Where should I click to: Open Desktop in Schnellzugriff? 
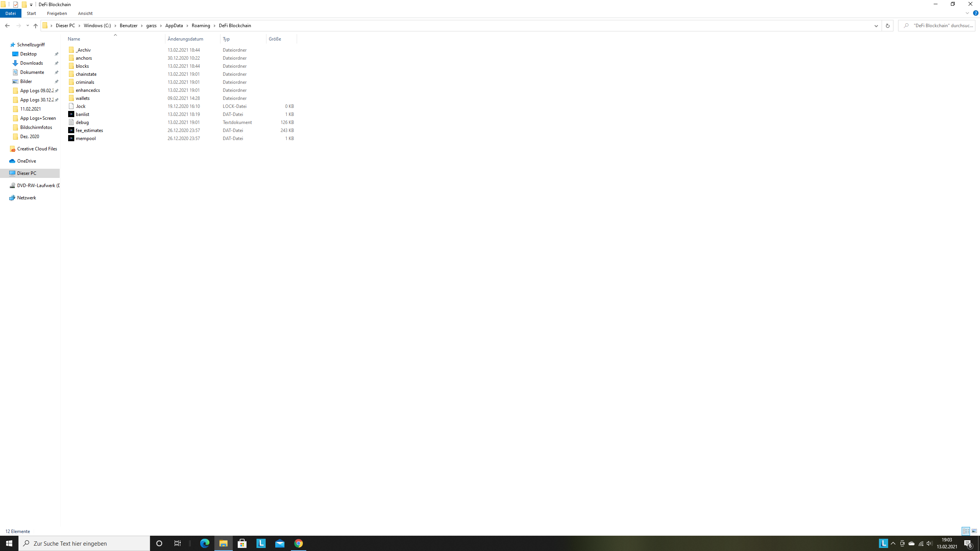click(28, 54)
